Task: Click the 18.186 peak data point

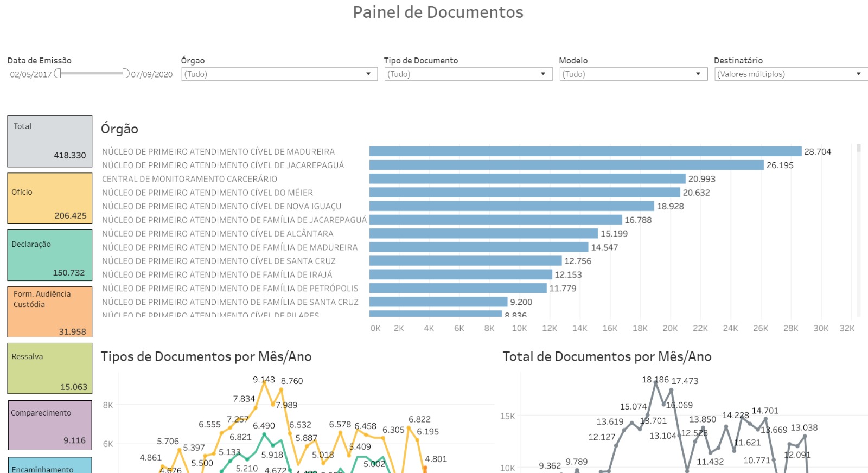Action: tap(656, 382)
